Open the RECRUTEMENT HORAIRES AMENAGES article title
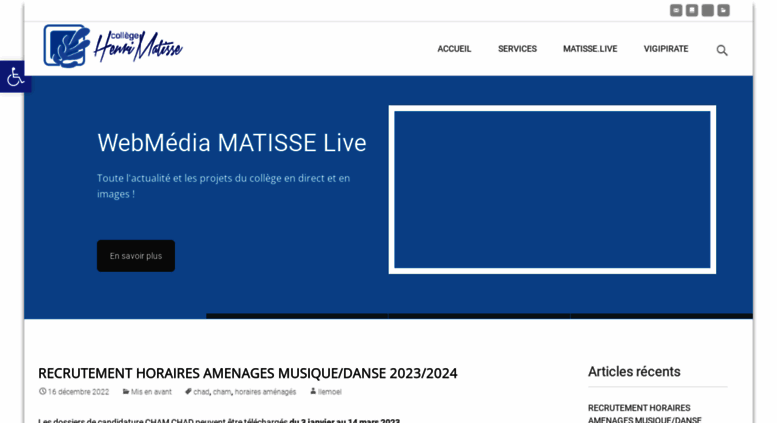The width and height of the screenshot is (777, 423). pos(248,373)
